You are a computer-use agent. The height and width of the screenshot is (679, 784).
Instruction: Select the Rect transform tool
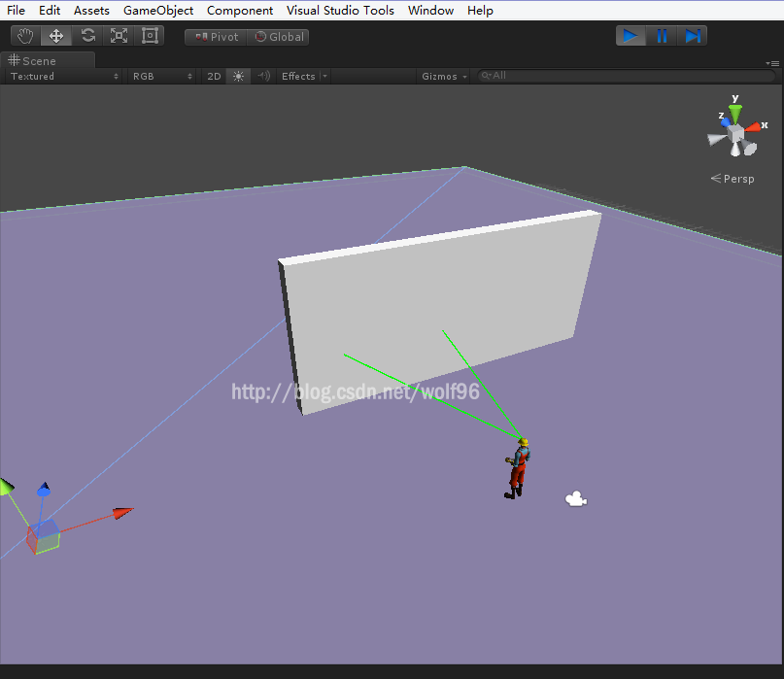click(150, 36)
